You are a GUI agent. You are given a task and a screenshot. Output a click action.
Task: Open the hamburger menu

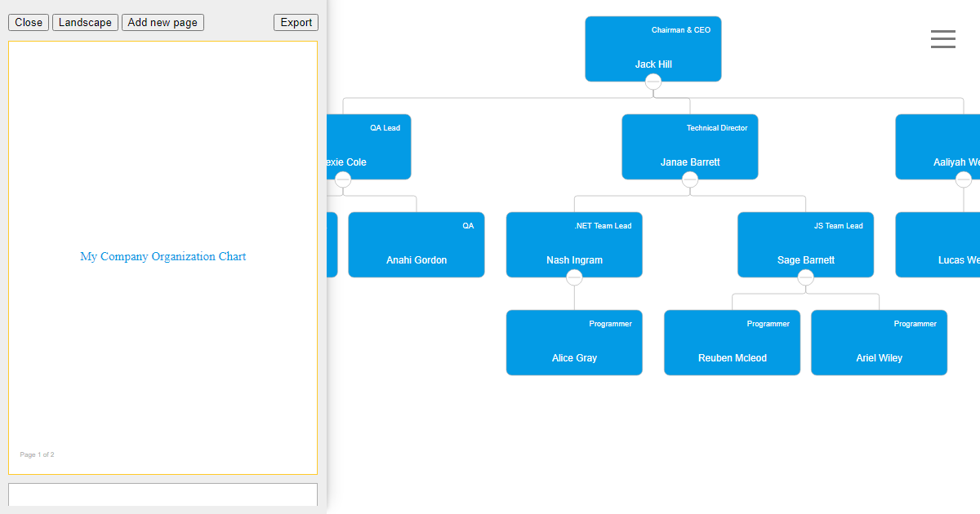[x=943, y=38]
